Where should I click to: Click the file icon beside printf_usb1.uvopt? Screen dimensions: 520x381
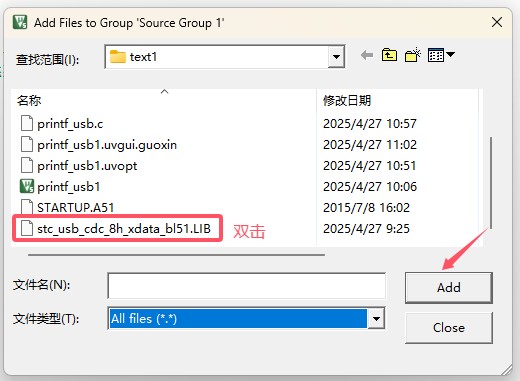(27, 165)
